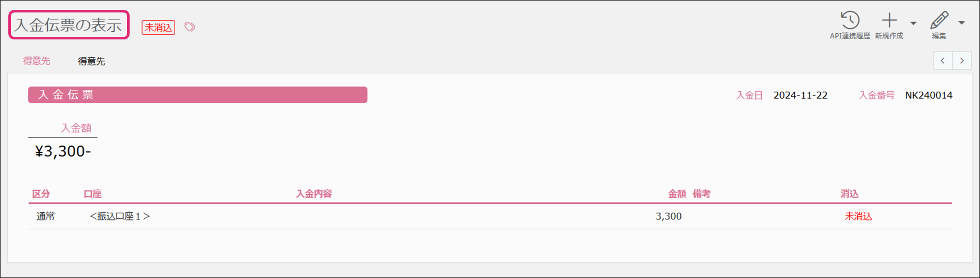Image resolution: width=980 pixels, height=278 pixels.
Task: Open the API連携履歴 history icon
Action: 850,21
